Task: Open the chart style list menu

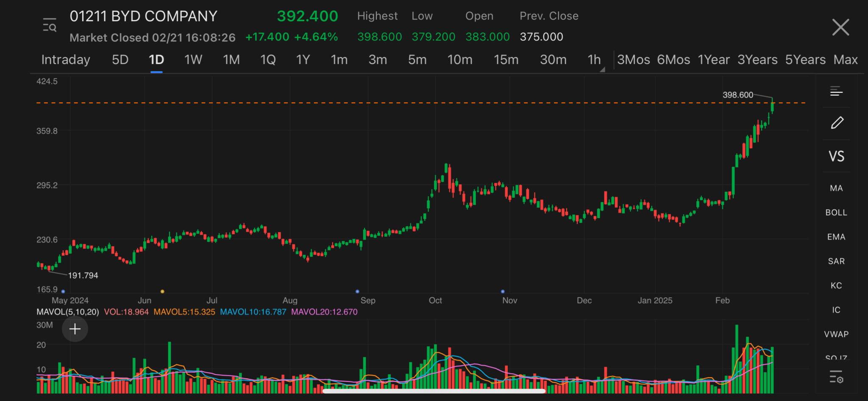Action: [x=836, y=91]
